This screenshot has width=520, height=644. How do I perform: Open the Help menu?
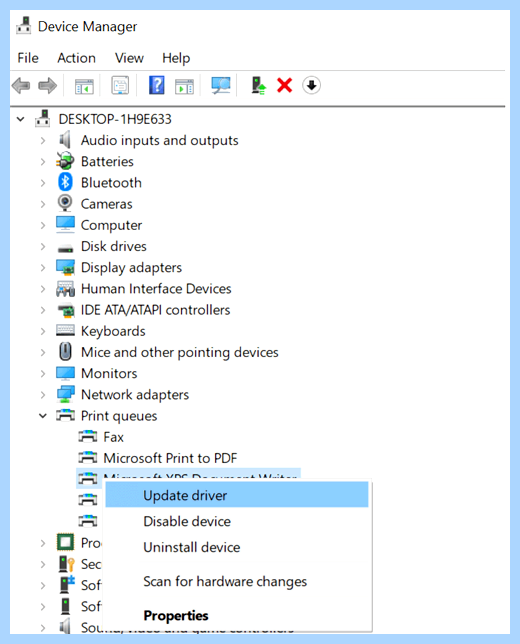[176, 58]
